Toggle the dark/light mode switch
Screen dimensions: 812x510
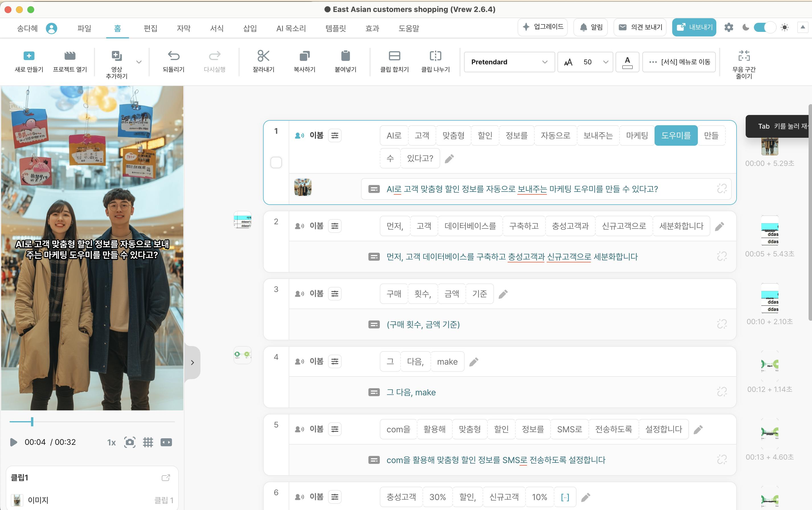(x=764, y=28)
